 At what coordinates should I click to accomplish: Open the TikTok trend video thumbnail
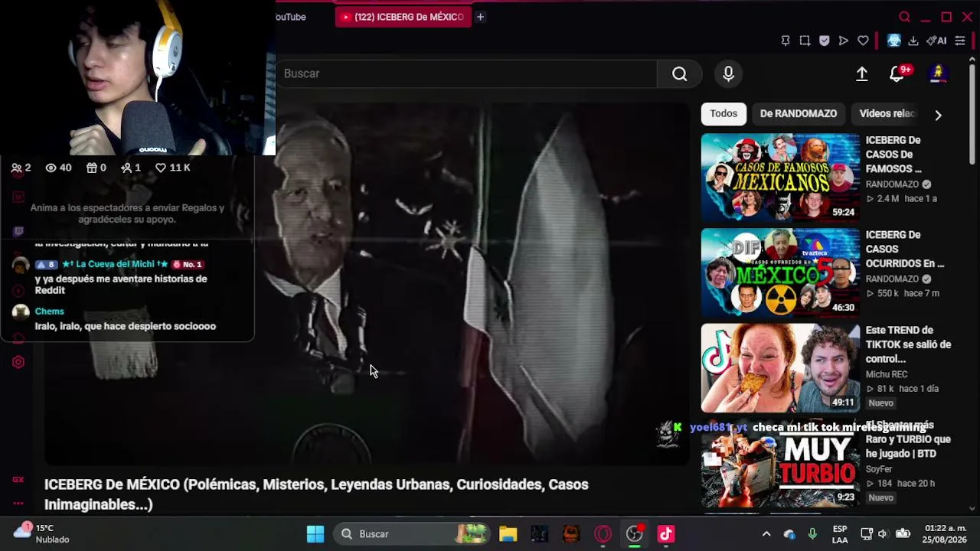tap(780, 368)
